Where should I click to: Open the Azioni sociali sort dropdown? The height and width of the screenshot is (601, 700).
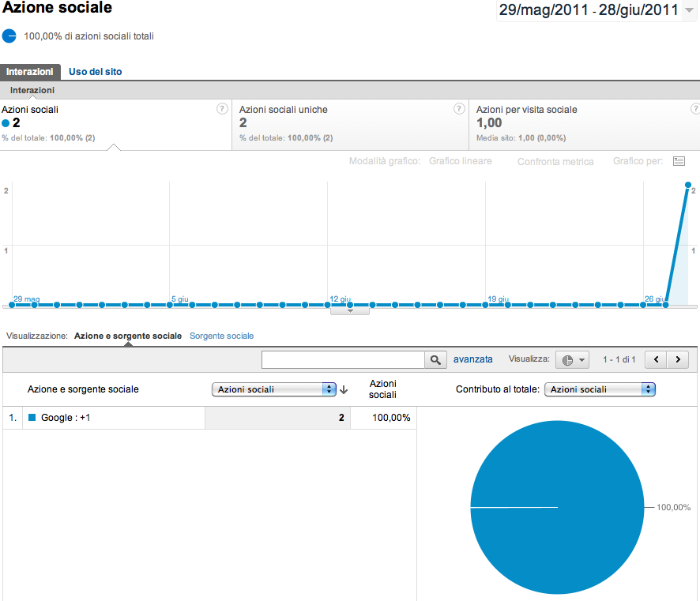click(273, 389)
